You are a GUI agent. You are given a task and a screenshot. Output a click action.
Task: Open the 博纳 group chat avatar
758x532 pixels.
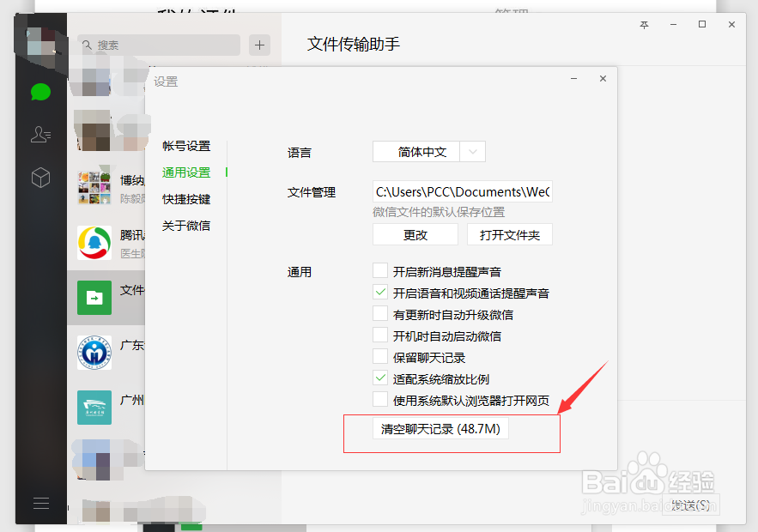(94, 187)
